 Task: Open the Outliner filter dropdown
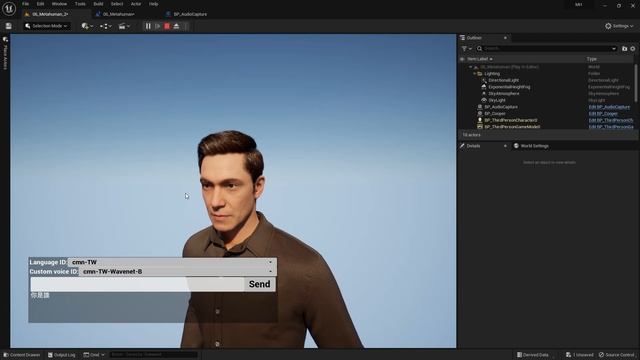click(x=467, y=49)
